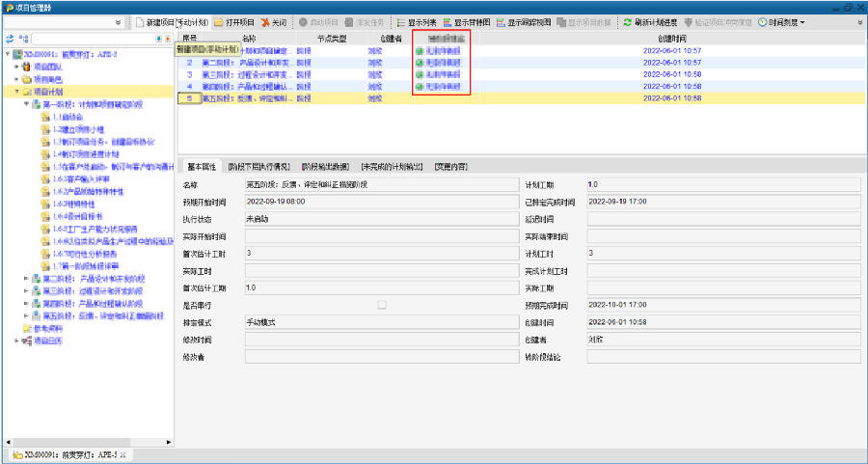Switch to the 阶段输出数据 tab
The height and width of the screenshot is (464, 868).
(x=324, y=167)
